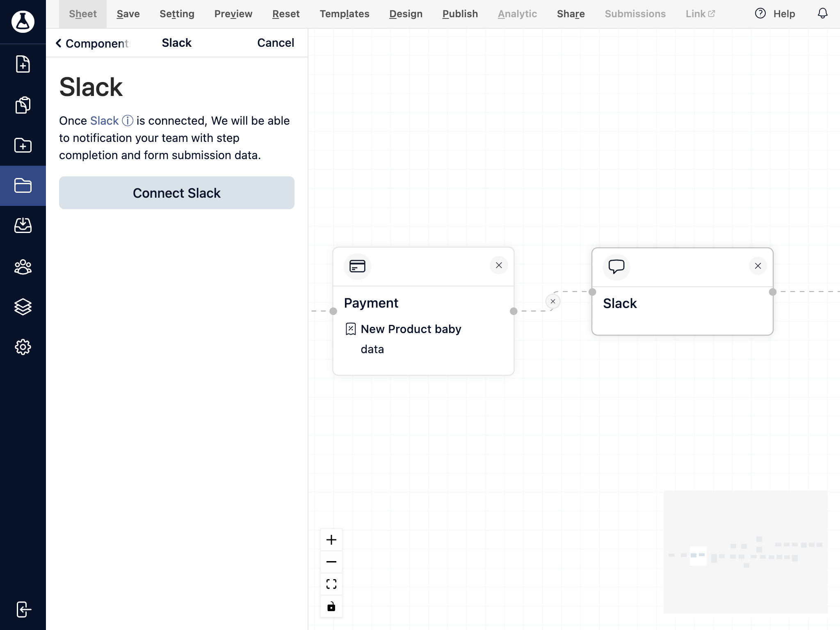Select the Slack node on canvas
The image size is (840, 630).
[682, 292]
